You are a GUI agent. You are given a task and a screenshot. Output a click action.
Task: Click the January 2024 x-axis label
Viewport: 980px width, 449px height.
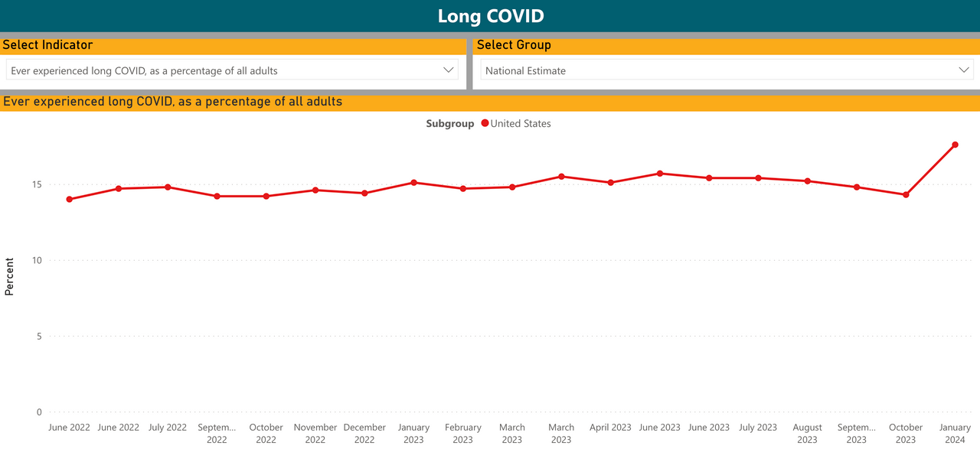tap(955, 434)
